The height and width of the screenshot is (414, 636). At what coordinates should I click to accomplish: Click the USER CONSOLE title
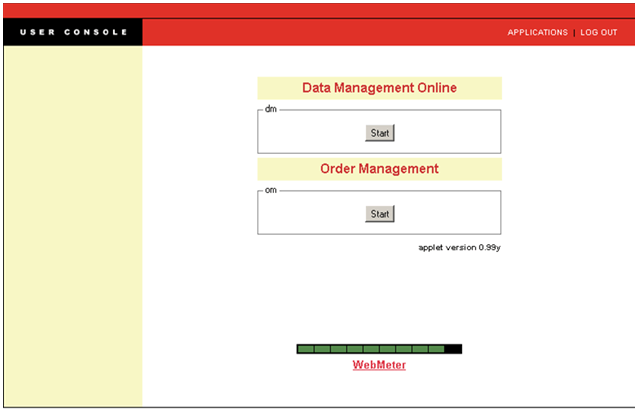(73, 32)
